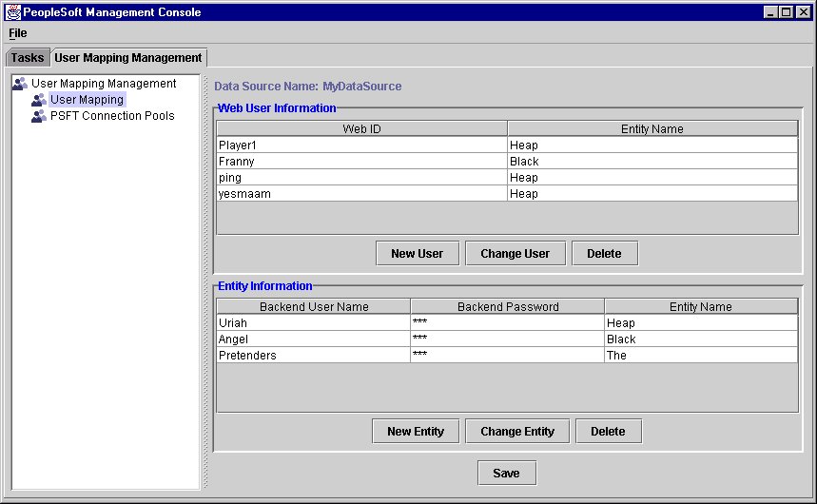
Task: Select the Pretenders backend user cell
Action: [x=314, y=355]
